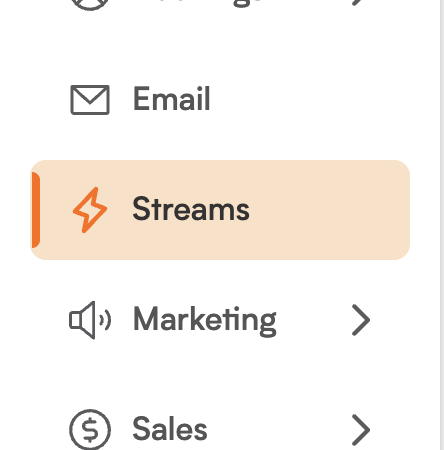The width and height of the screenshot is (444, 450).
Task: Select the Streams text label
Action: (x=191, y=208)
